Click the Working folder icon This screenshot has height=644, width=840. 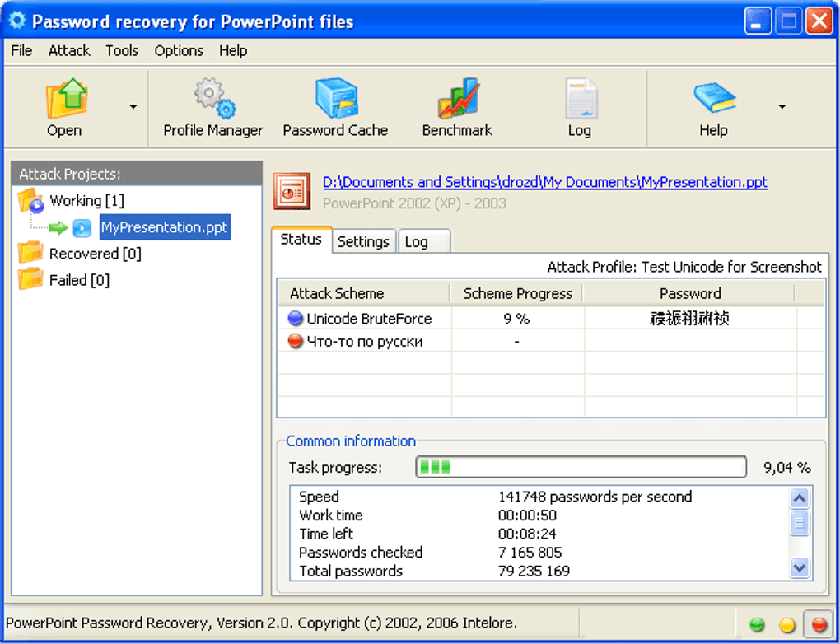click(30, 201)
